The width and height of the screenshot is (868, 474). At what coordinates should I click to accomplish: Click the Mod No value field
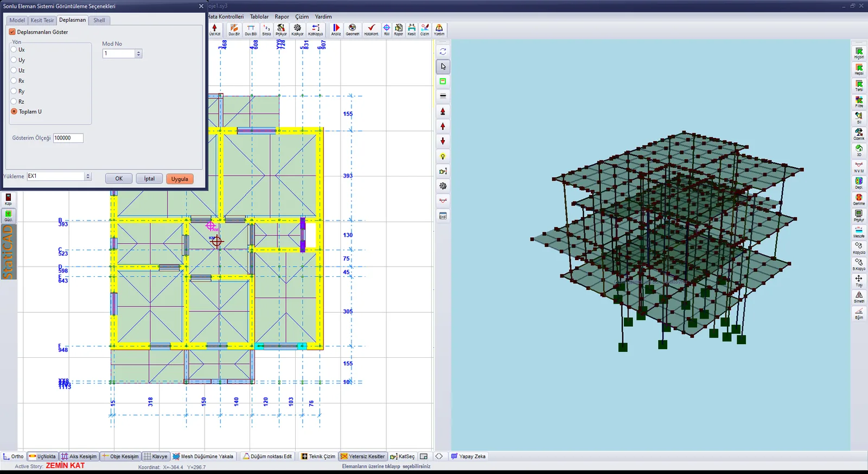tap(119, 54)
